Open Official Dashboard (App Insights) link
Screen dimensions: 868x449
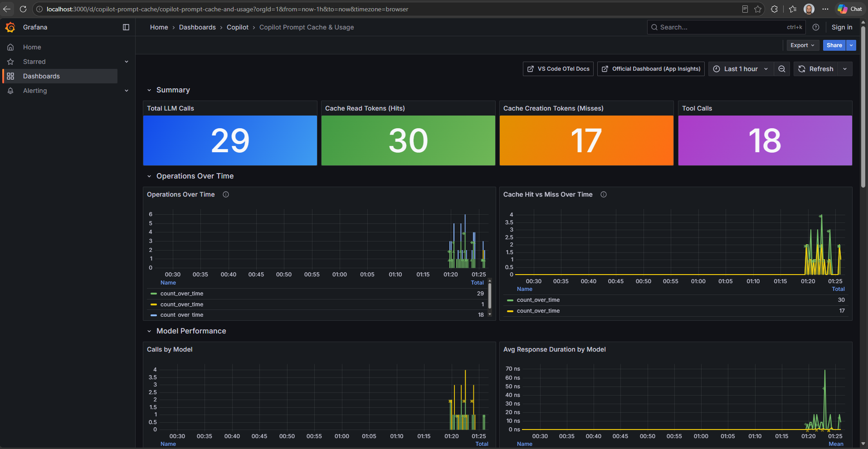651,69
